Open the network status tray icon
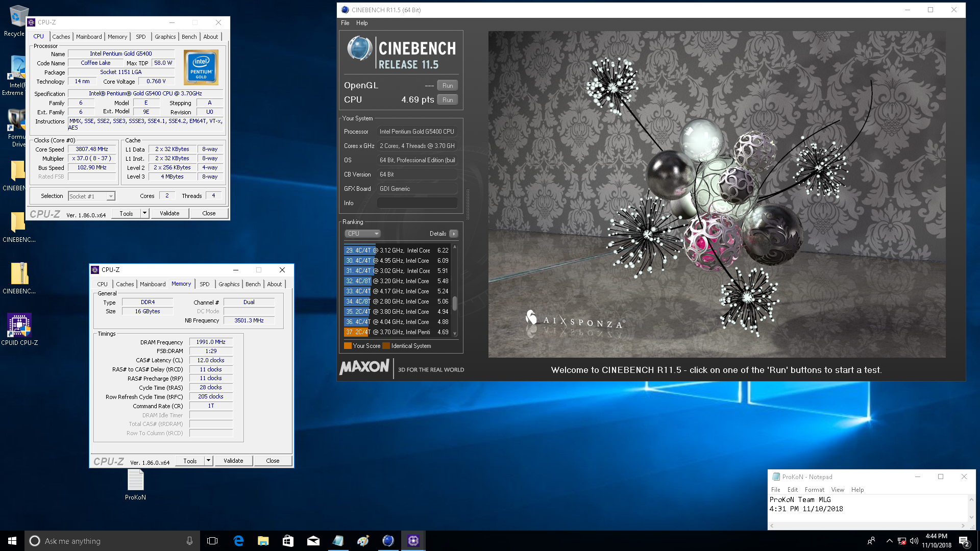980x551 pixels. pos(902,541)
